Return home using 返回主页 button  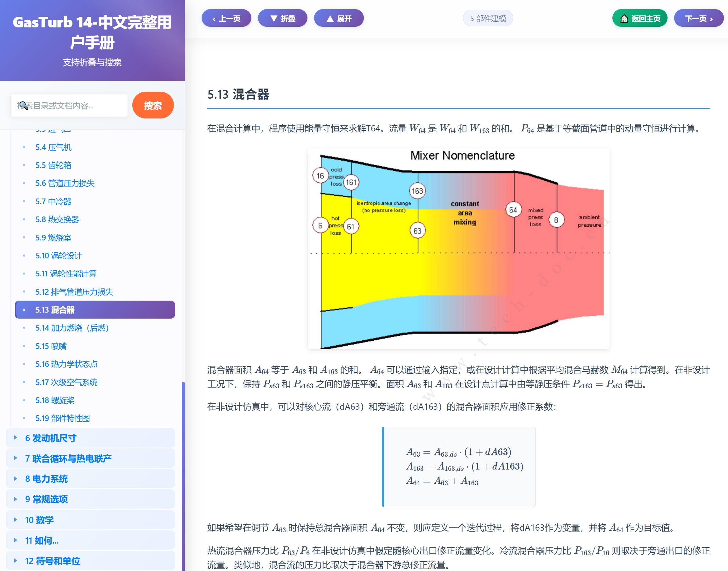coord(639,18)
